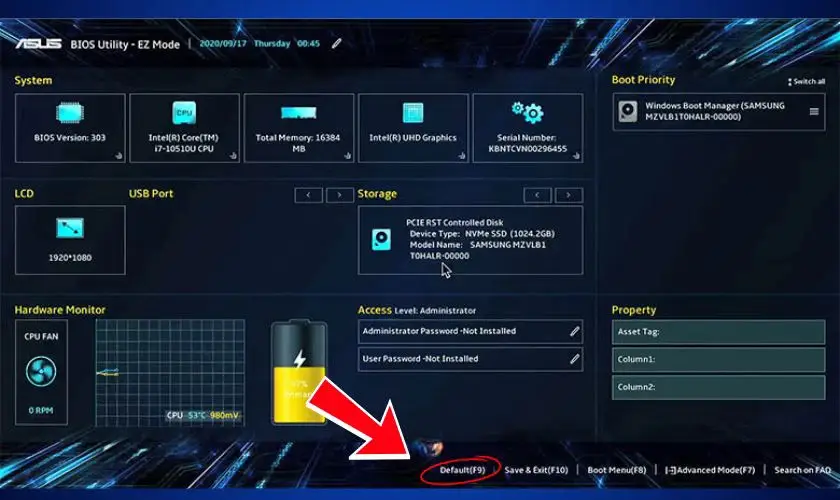
Task: Click the pencil icon beside the date
Action: coord(336,43)
